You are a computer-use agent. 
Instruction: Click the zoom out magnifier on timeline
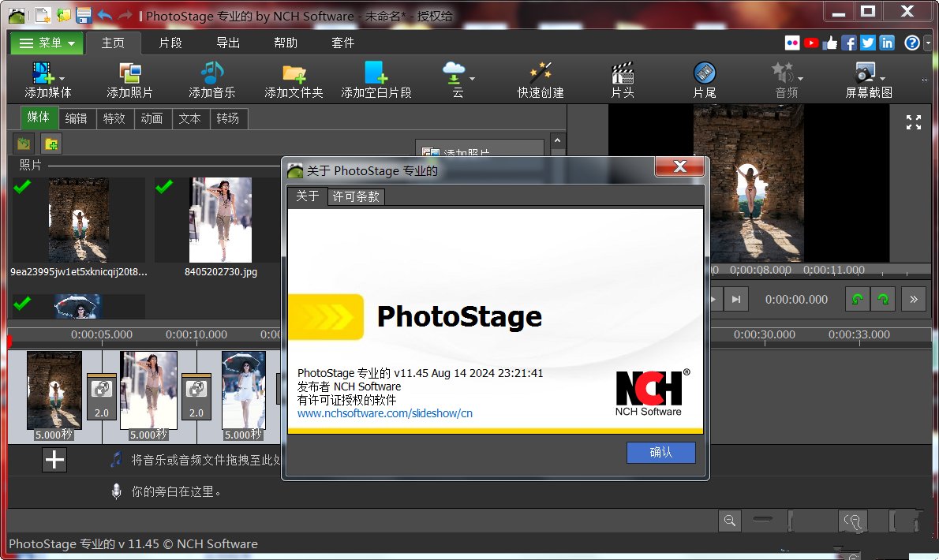click(729, 521)
